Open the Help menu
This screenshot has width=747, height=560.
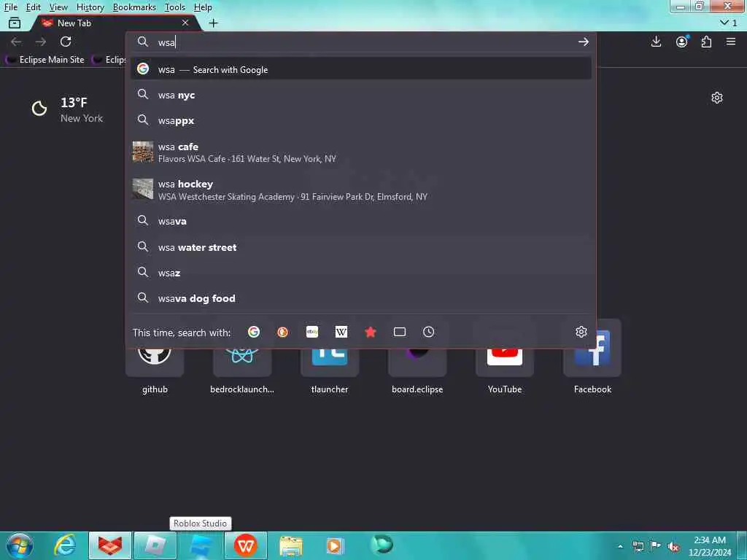203,7
